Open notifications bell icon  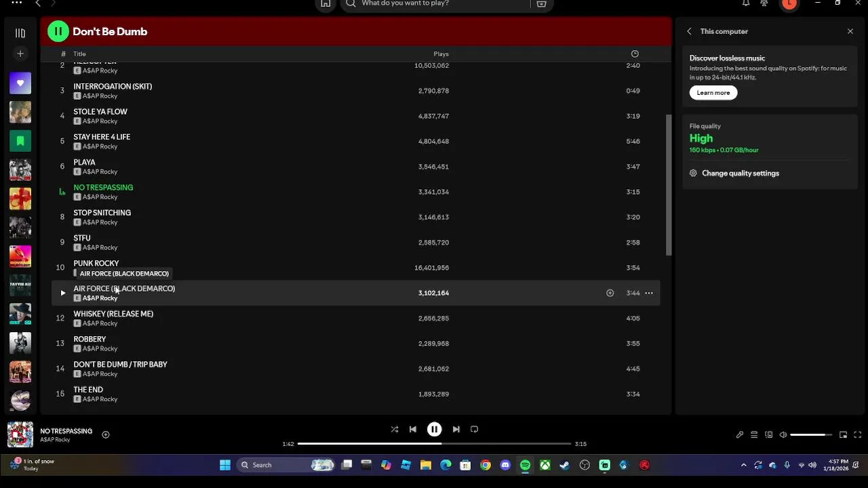coord(746,3)
